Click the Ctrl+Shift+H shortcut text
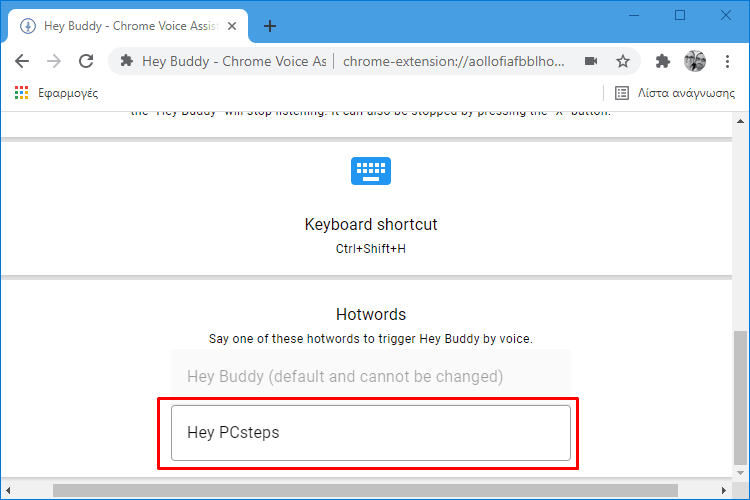 click(x=371, y=249)
